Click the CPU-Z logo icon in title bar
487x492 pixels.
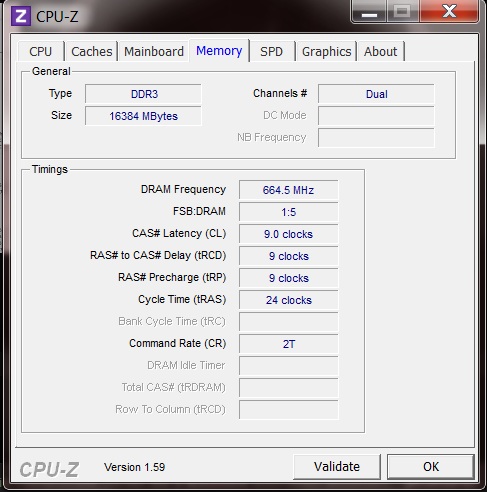[21, 16]
